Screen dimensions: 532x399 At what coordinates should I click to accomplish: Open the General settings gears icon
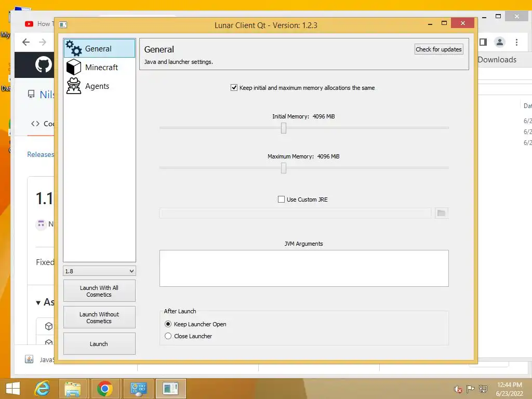click(74, 48)
